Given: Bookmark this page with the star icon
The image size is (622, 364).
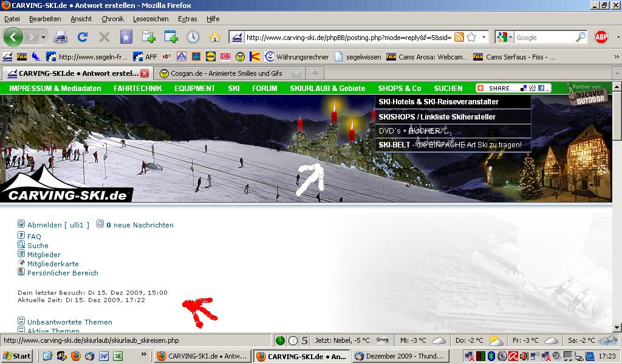Looking at the screenshot, I should [471, 37].
